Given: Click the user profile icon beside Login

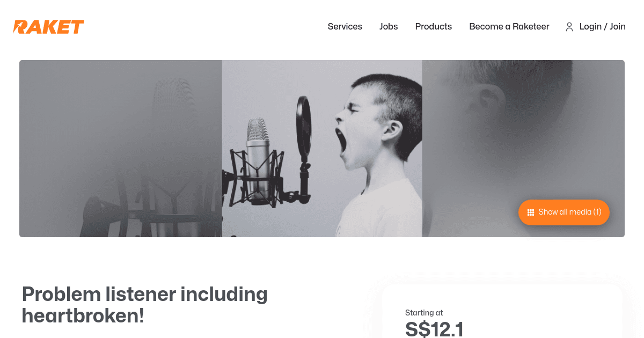Looking at the screenshot, I should (569, 27).
